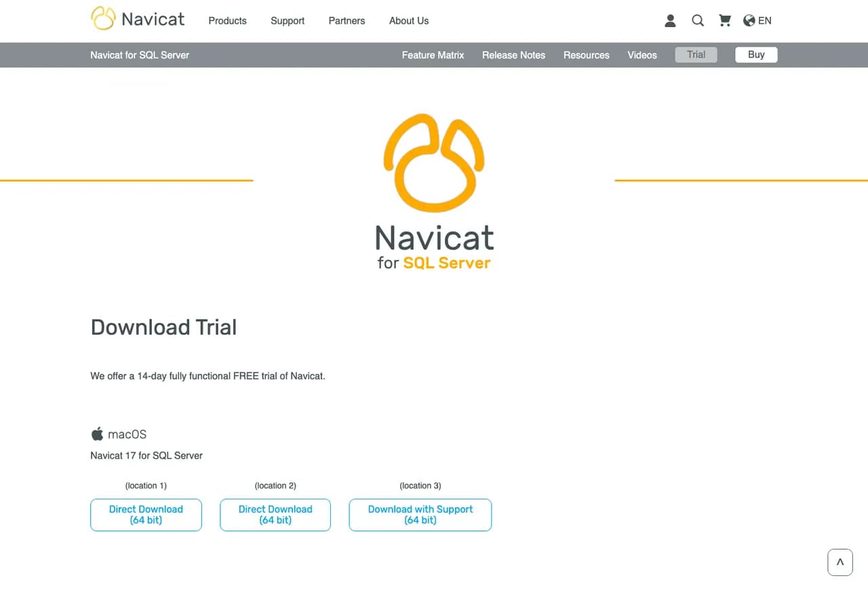Open the Release Notes page

click(x=513, y=55)
